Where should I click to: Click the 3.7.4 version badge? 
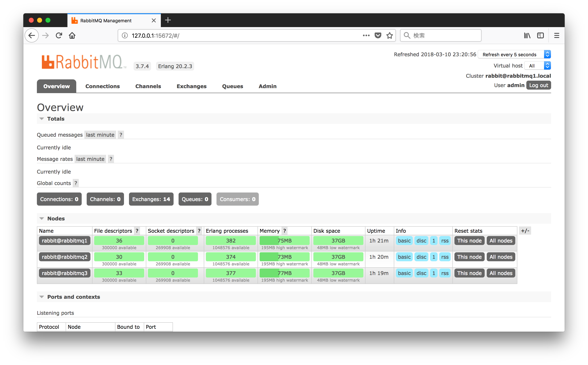click(142, 66)
